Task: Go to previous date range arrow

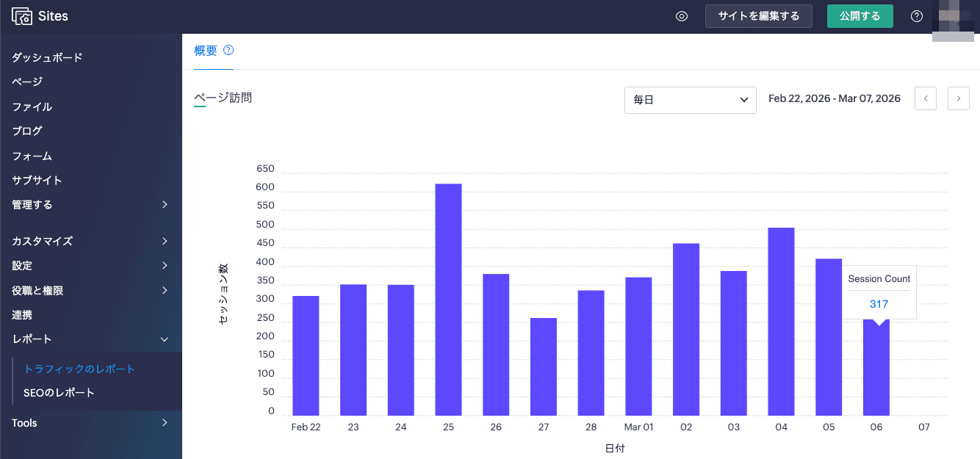Action: coord(925,98)
